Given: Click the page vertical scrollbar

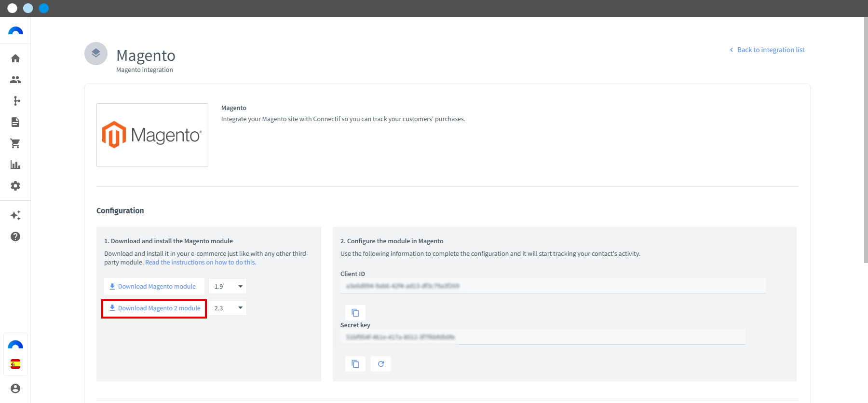Looking at the screenshot, I should click(866, 140).
